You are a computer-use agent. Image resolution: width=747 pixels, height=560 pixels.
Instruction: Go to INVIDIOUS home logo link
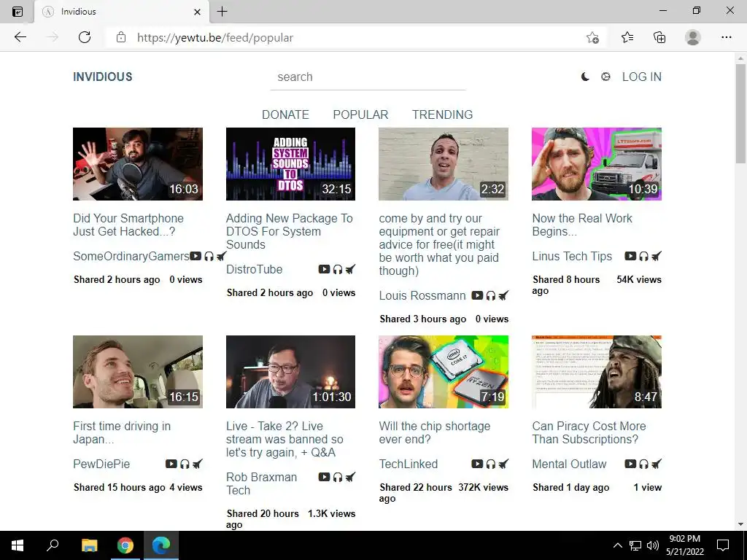pos(102,77)
